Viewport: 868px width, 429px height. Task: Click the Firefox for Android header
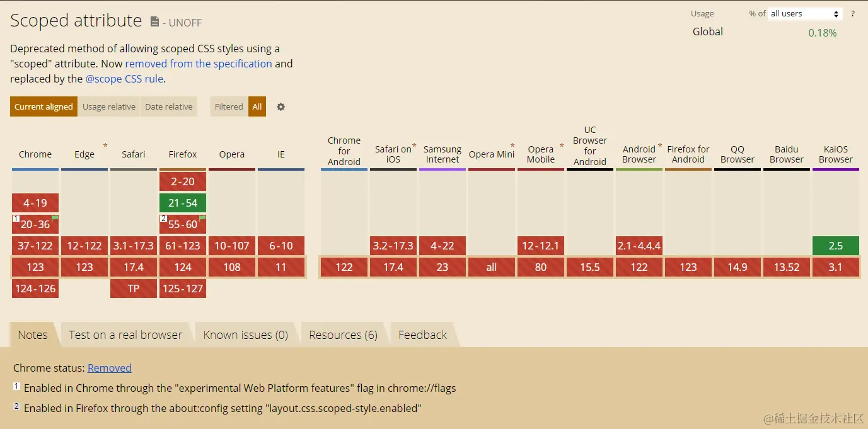[688, 154]
